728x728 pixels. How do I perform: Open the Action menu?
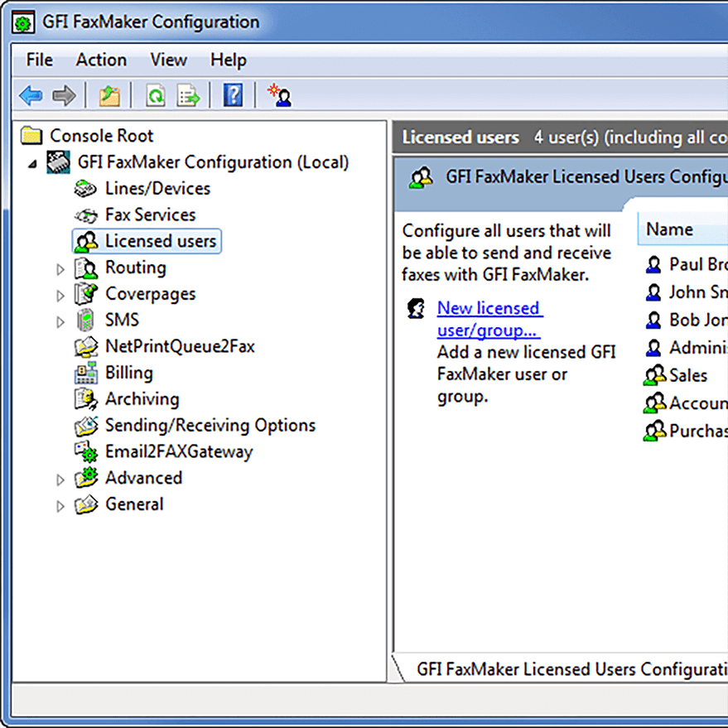[x=101, y=60]
